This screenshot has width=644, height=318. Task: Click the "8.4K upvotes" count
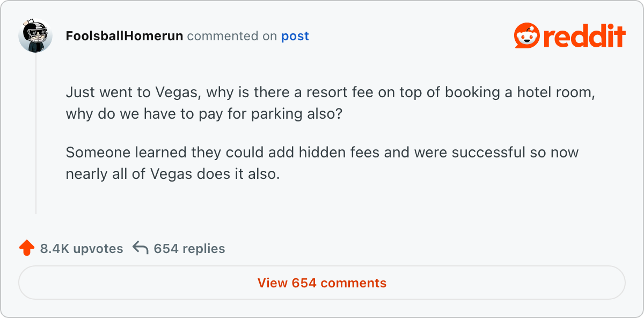pos(82,249)
